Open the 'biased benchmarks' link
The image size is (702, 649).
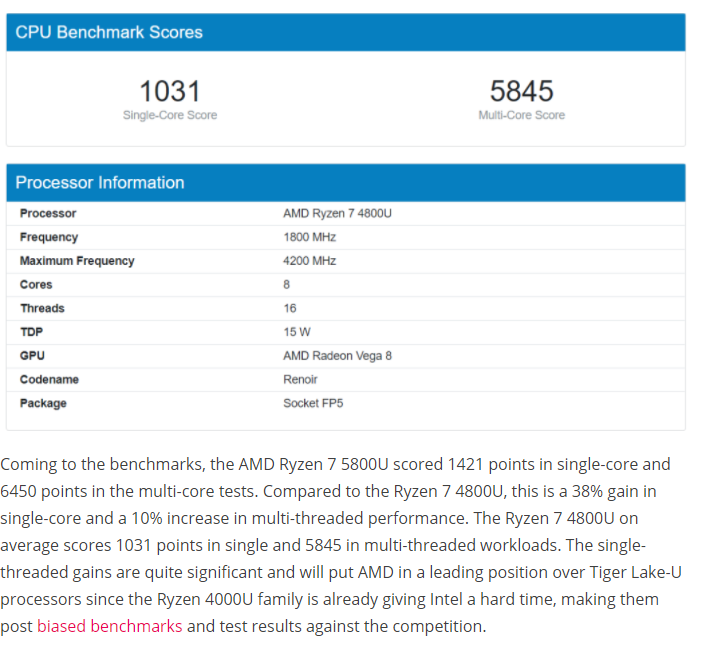110,626
